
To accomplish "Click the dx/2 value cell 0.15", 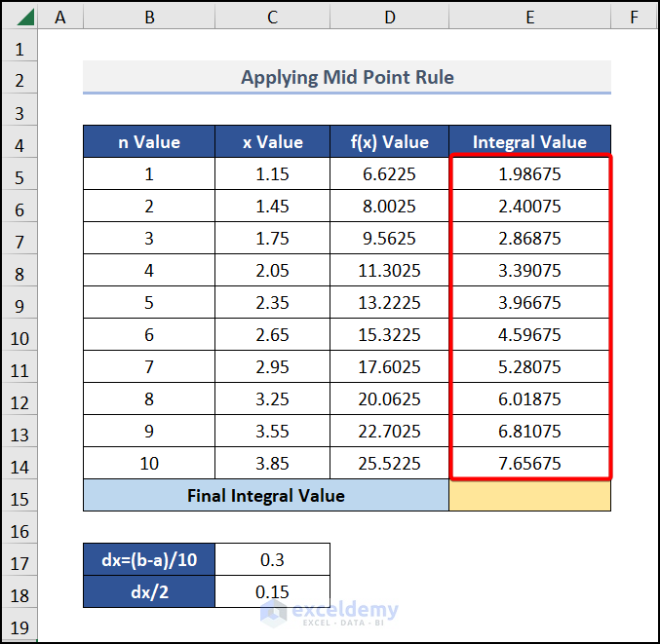I will [272, 592].
